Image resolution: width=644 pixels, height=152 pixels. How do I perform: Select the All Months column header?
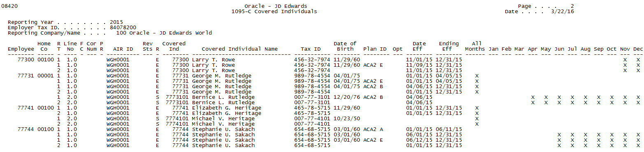pos(477,46)
